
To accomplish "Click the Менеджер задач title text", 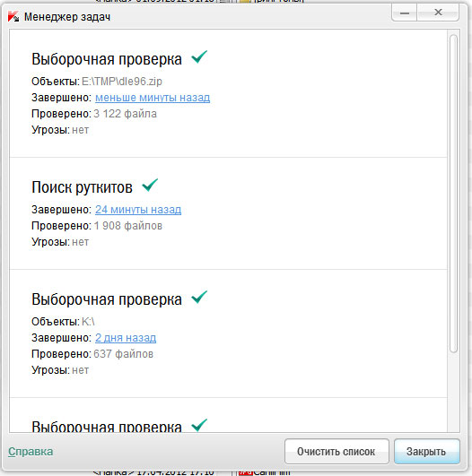I will pyautogui.click(x=67, y=17).
